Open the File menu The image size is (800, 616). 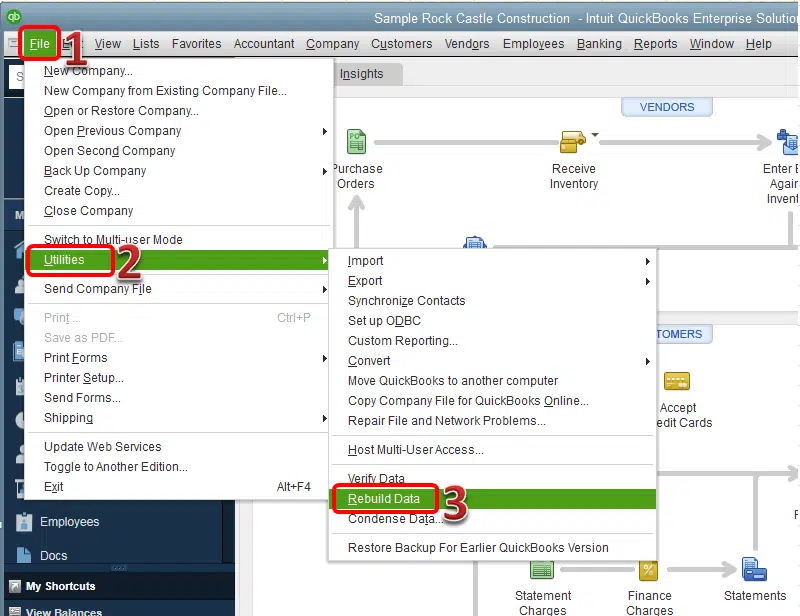(x=39, y=44)
